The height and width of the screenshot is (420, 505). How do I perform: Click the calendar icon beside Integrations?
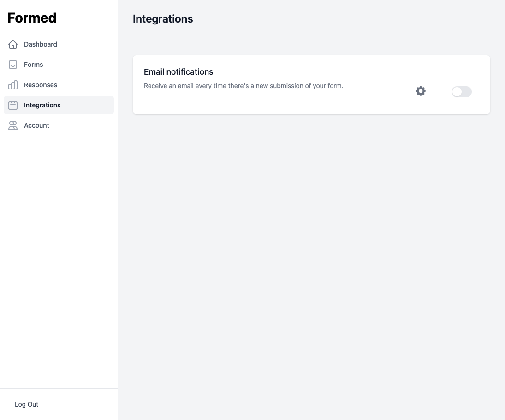point(13,105)
